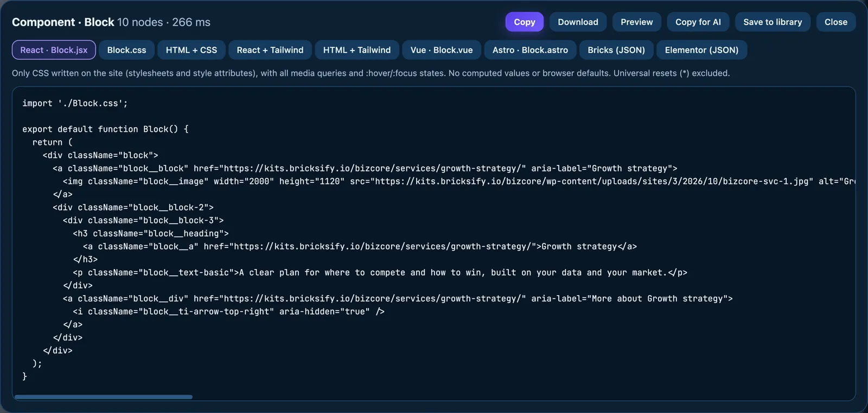Viewport: 868px width, 413px height.
Task: Open the Astro · Block.astro tab
Action: (530, 50)
